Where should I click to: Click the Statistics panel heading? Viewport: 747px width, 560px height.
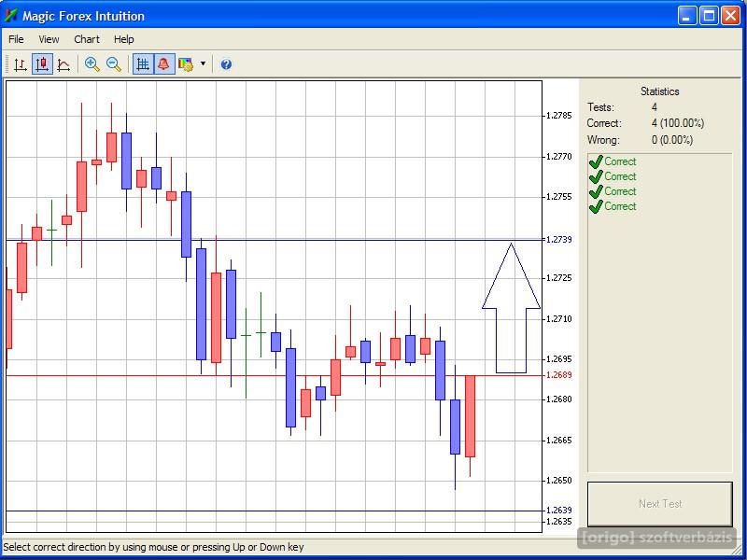click(660, 91)
